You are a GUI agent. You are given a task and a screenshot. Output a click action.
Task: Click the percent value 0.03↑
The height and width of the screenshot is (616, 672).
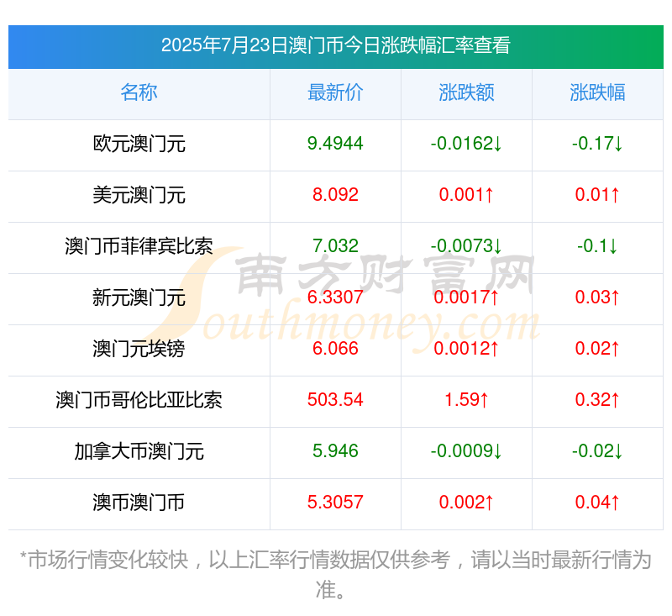pos(597,297)
